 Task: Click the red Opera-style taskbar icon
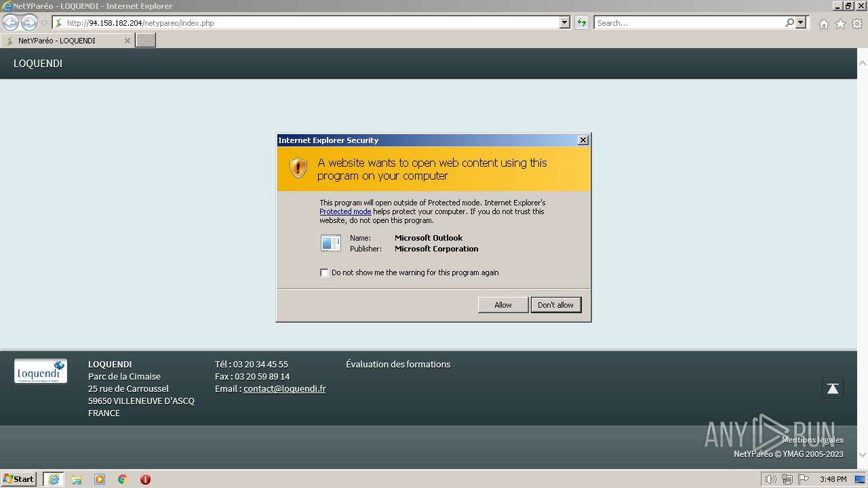point(145,479)
